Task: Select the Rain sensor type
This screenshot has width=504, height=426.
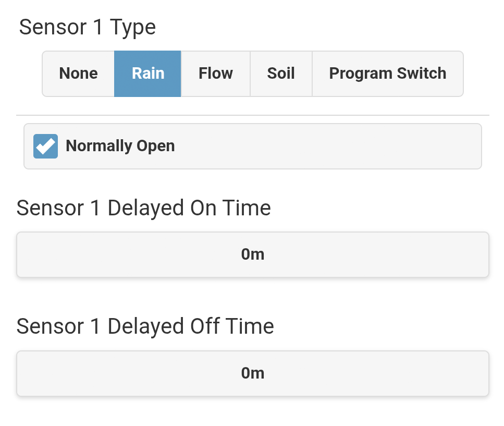Action: click(148, 74)
